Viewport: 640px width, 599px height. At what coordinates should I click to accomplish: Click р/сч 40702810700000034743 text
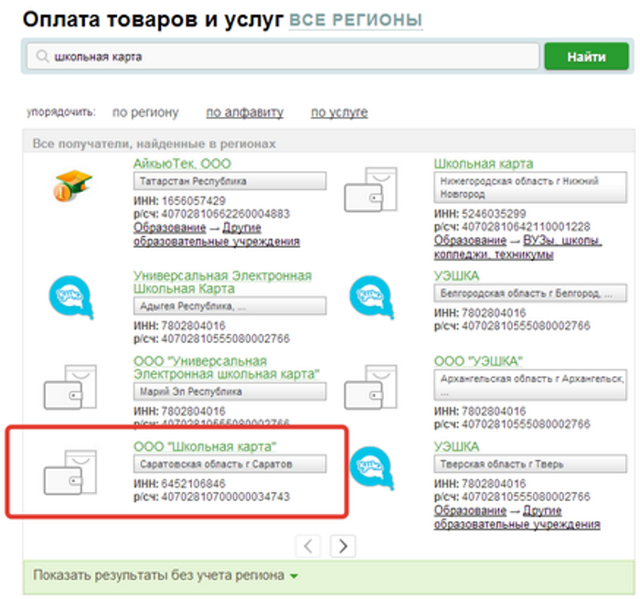coord(212,497)
